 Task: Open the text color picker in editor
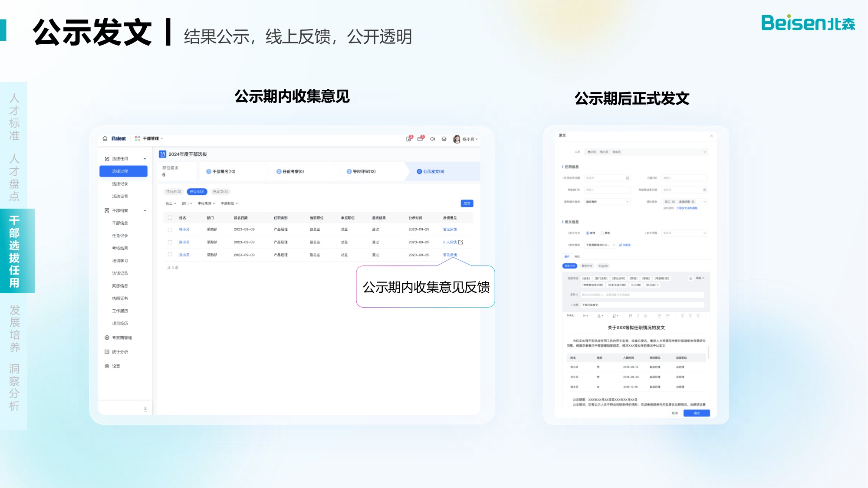(600, 316)
